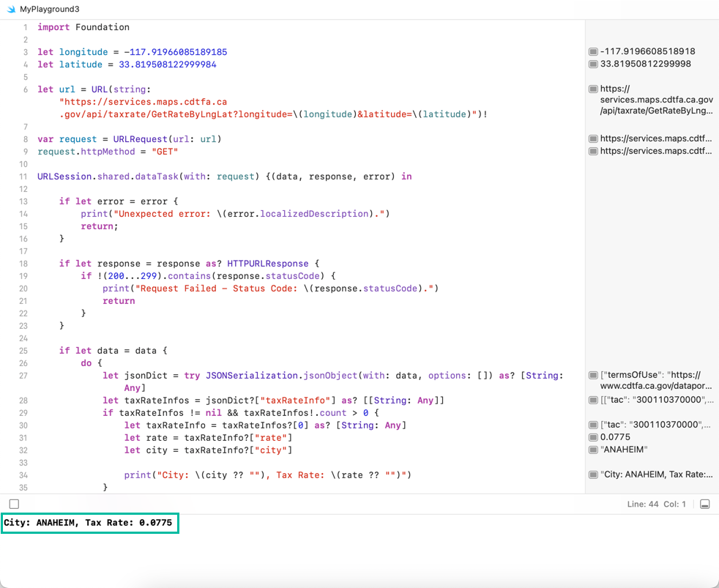Click "taxRateInfo" key string on line 28

(x=295, y=401)
